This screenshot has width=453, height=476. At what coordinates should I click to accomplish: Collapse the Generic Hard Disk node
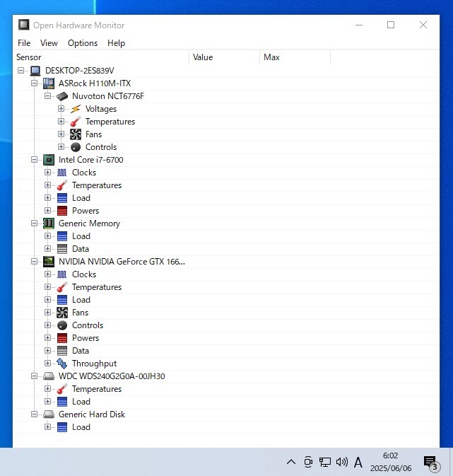pos(35,414)
